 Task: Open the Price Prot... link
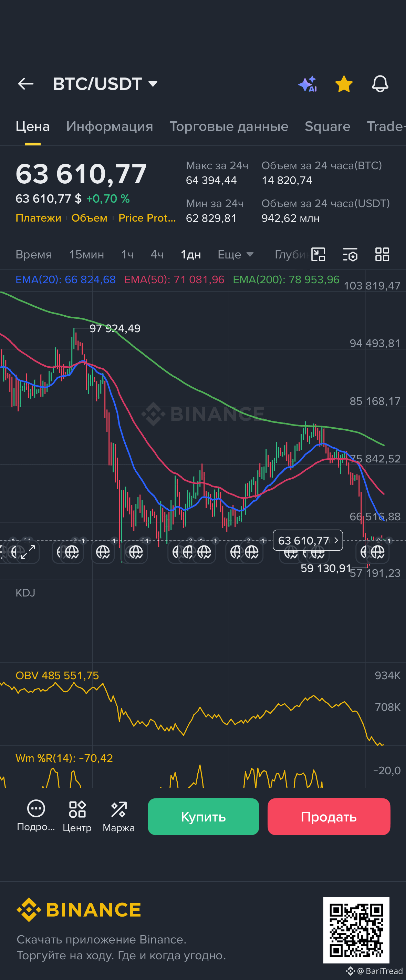point(147,218)
